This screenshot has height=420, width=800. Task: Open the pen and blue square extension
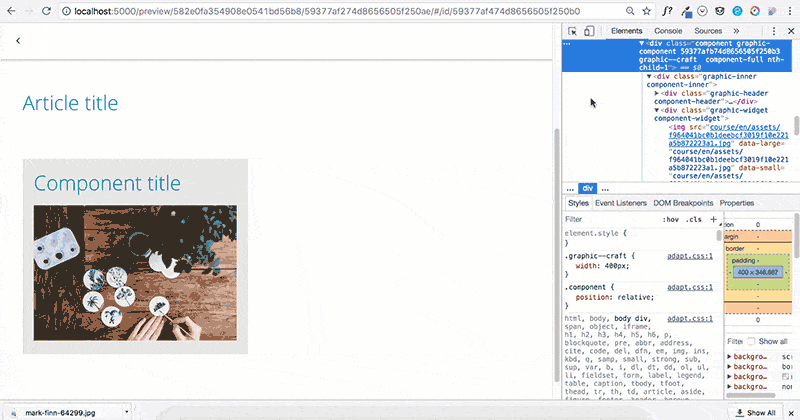pos(686,11)
